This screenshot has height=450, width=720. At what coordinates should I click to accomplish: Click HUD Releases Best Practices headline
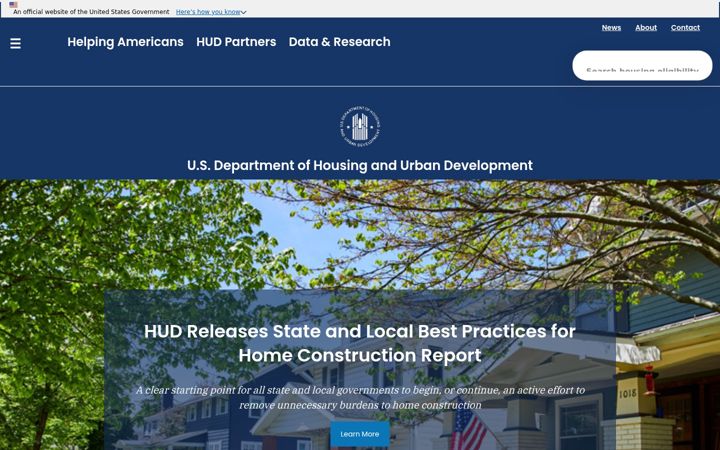click(360, 343)
